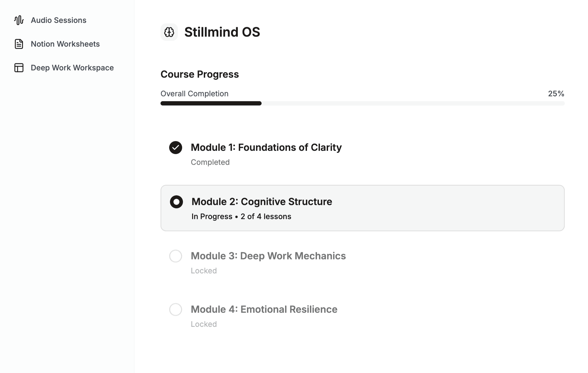Select the Audio Sessions waveform icon
588x373 pixels.
(19, 20)
